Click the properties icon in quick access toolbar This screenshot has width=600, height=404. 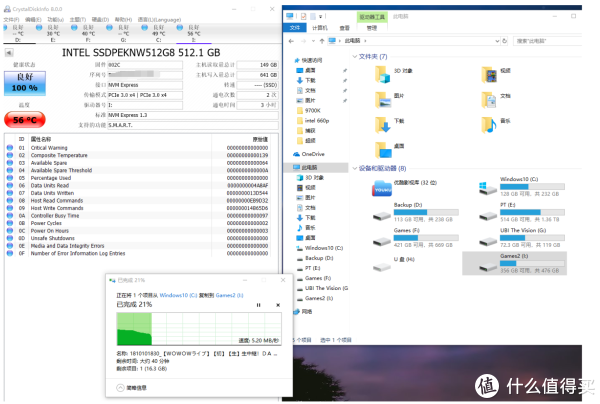pos(303,16)
